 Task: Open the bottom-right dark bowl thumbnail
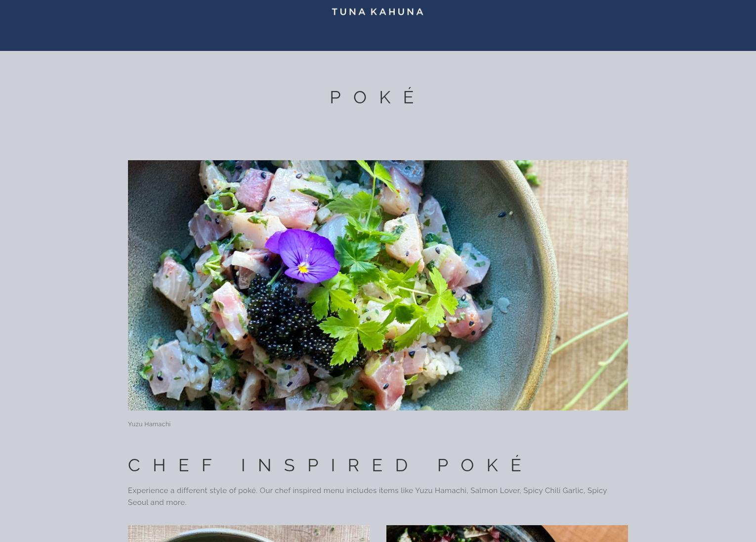[x=507, y=534]
